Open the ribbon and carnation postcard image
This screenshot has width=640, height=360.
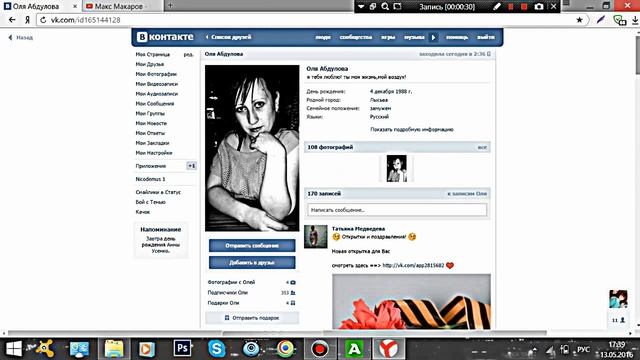click(x=411, y=301)
